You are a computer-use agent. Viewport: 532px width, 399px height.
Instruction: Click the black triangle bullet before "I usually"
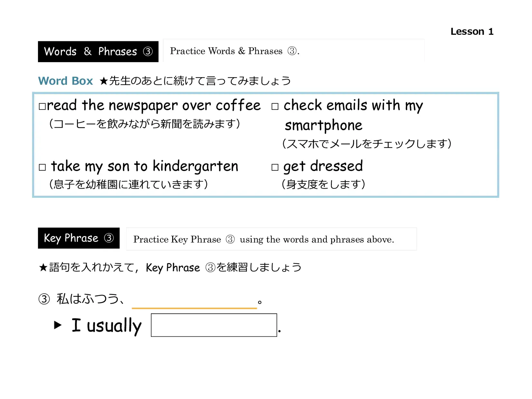point(58,325)
